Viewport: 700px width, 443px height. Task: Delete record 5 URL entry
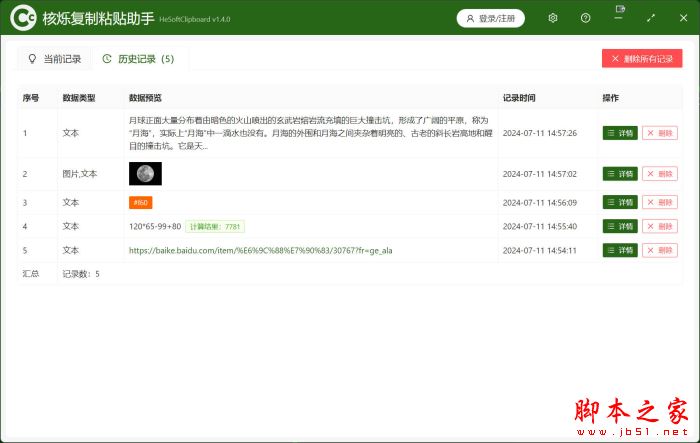click(x=660, y=250)
